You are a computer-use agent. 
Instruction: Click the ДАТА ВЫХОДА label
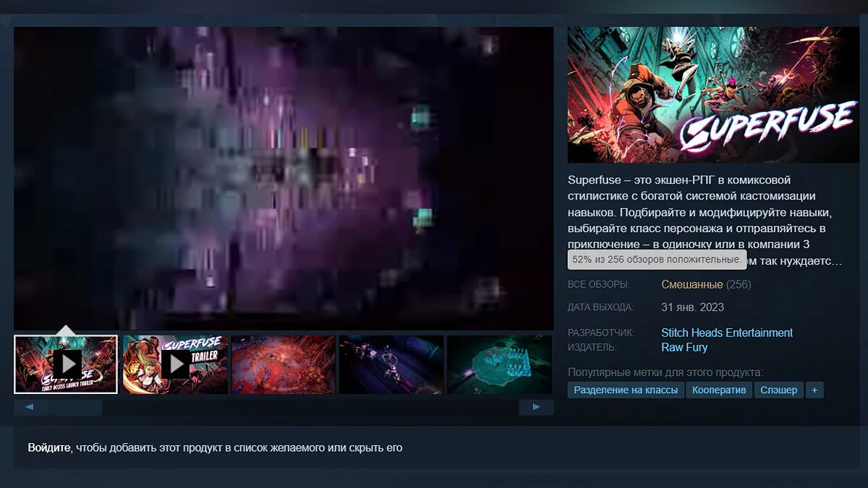600,308
